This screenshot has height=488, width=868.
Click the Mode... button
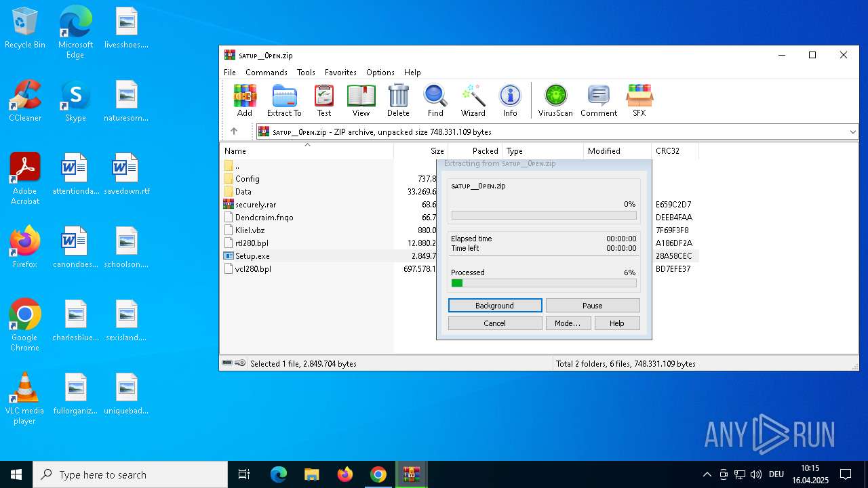(568, 323)
